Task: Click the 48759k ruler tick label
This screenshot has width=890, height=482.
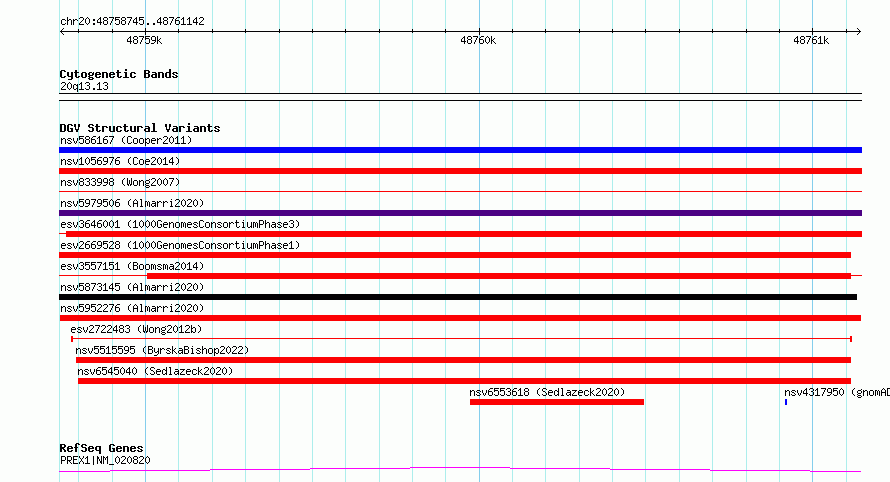Action: tap(144, 40)
